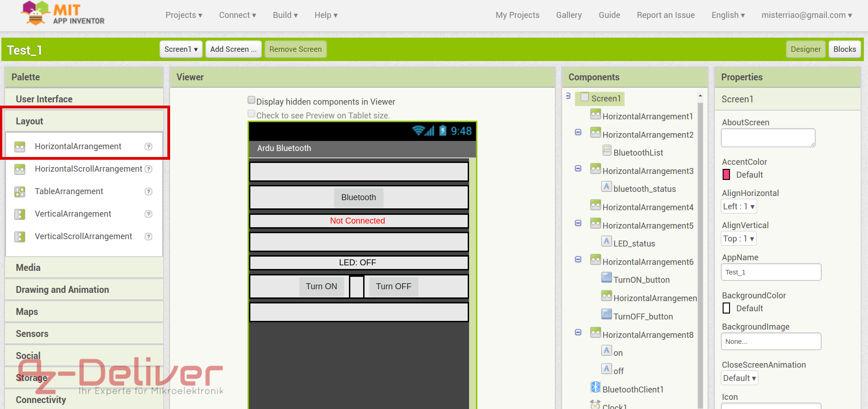Viewport: 868px width, 409px height.
Task: Click the TurnON_button component icon
Action: [x=607, y=278]
